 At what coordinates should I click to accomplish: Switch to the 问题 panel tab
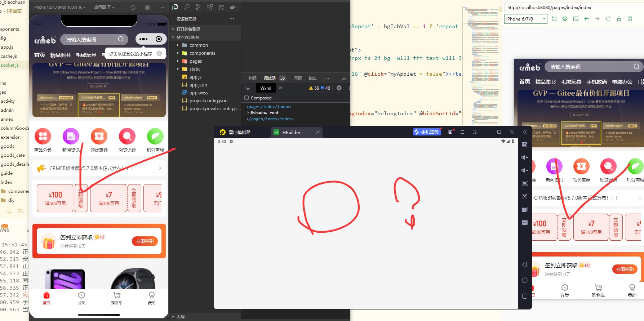pyautogui.click(x=297, y=78)
